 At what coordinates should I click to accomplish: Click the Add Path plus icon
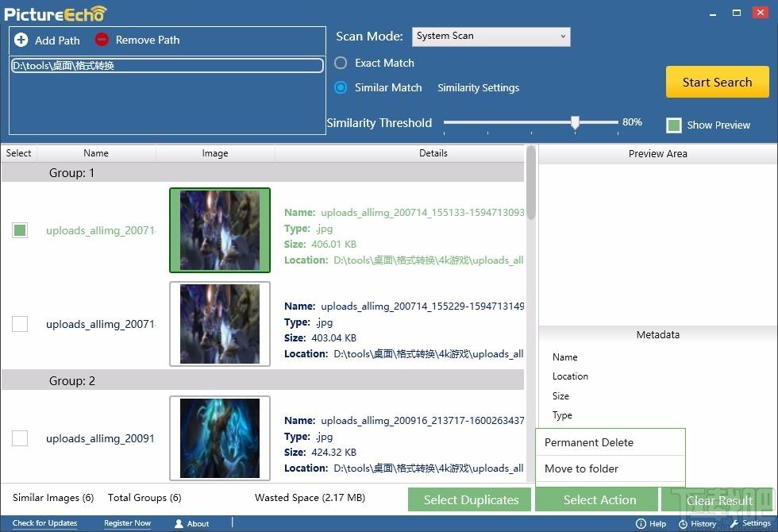pyautogui.click(x=21, y=40)
